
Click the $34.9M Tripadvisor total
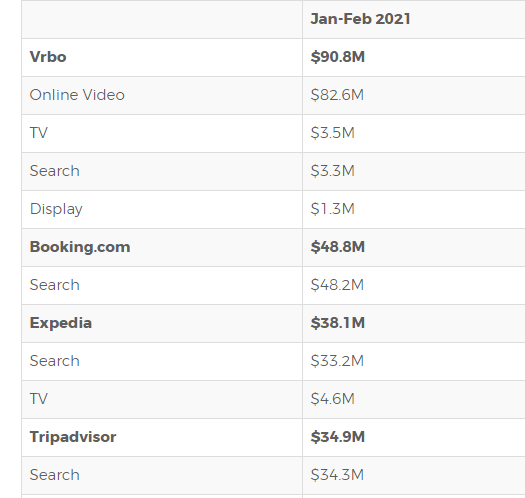tap(338, 437)
